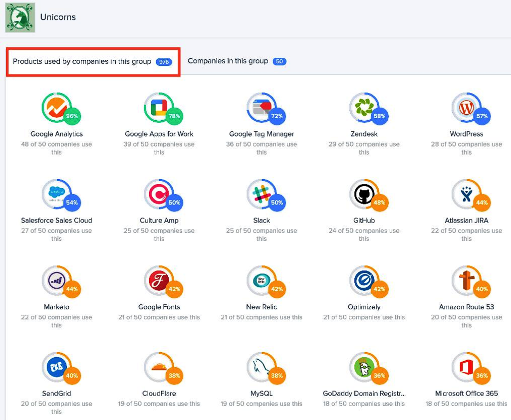The width and height of the screenshot is (511, 420).
Task: Click the Amazon Route 53 icon
Action: tap(467, 280)
